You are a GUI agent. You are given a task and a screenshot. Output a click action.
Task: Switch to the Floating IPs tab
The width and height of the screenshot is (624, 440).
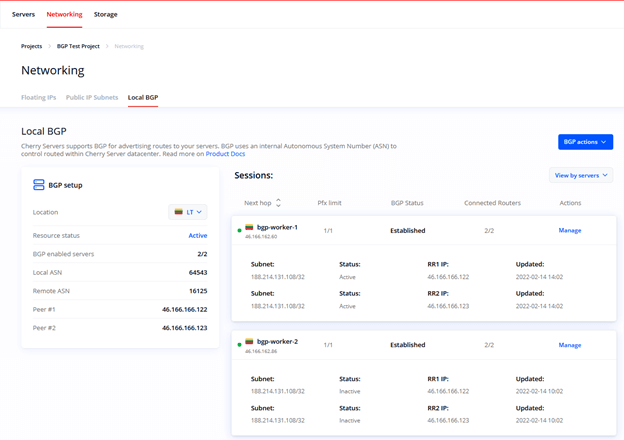click(x=39, y=98)
